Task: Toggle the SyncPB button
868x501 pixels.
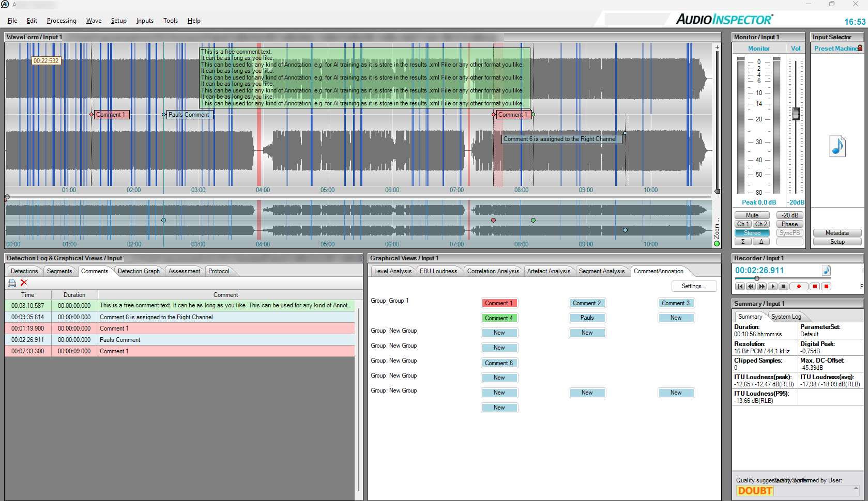Action: [789, 233]
